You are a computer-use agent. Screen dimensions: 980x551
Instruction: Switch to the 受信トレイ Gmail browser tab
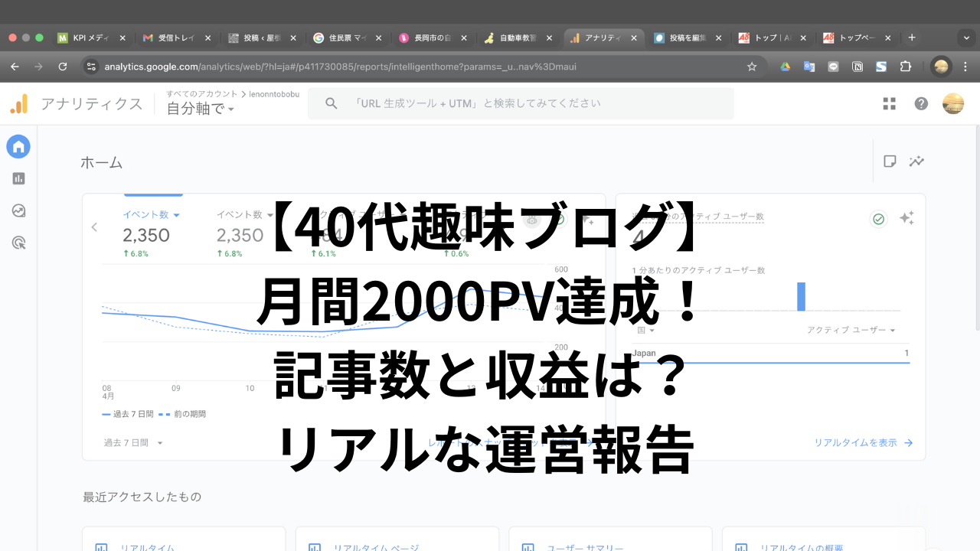[x=176, y=37]
